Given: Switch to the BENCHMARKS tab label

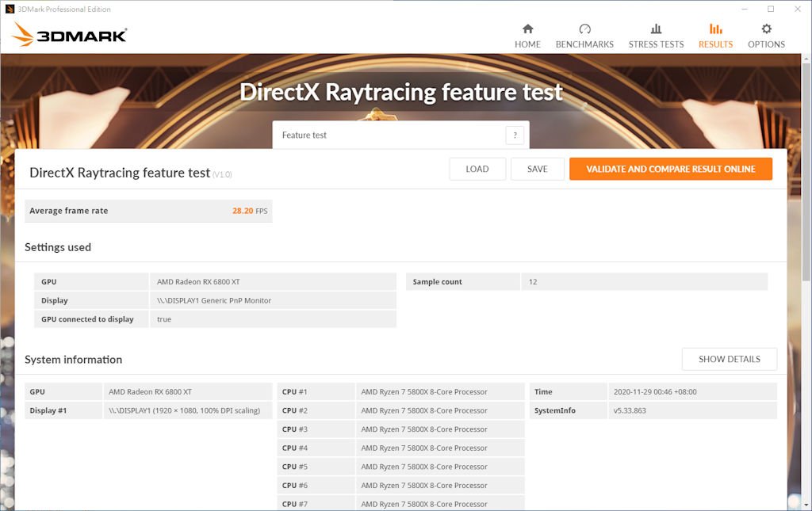Looking at the screenshot, I should [x=584, y=44].
